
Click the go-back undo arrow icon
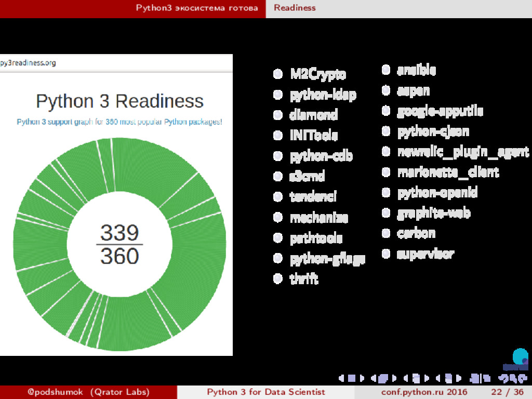coord(503,378)
